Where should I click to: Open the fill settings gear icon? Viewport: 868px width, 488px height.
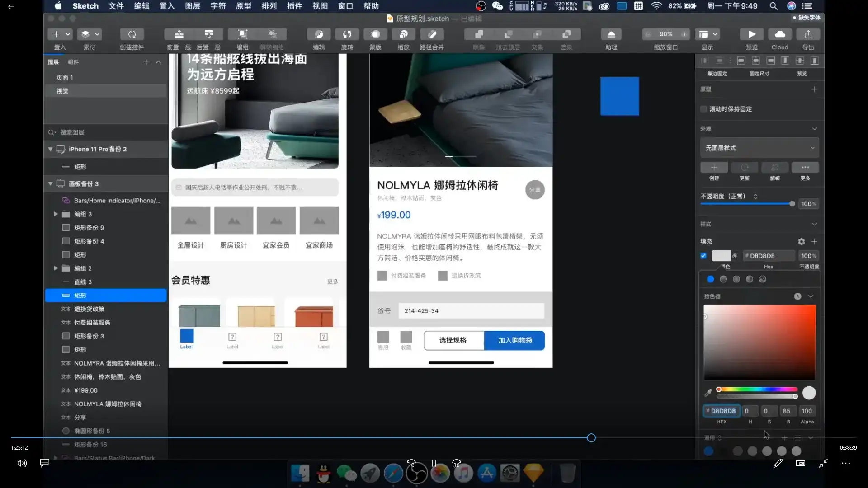(801, 241)
